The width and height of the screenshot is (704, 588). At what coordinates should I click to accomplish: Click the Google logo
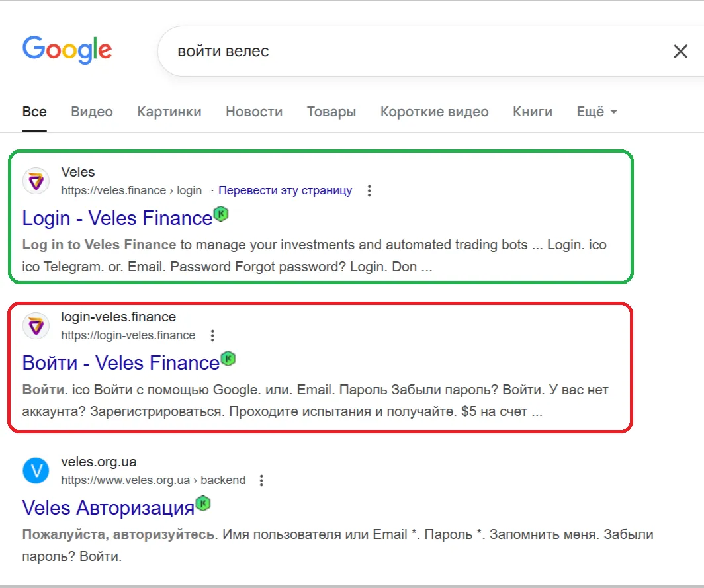pyautogui.click(x=67, y=50)
